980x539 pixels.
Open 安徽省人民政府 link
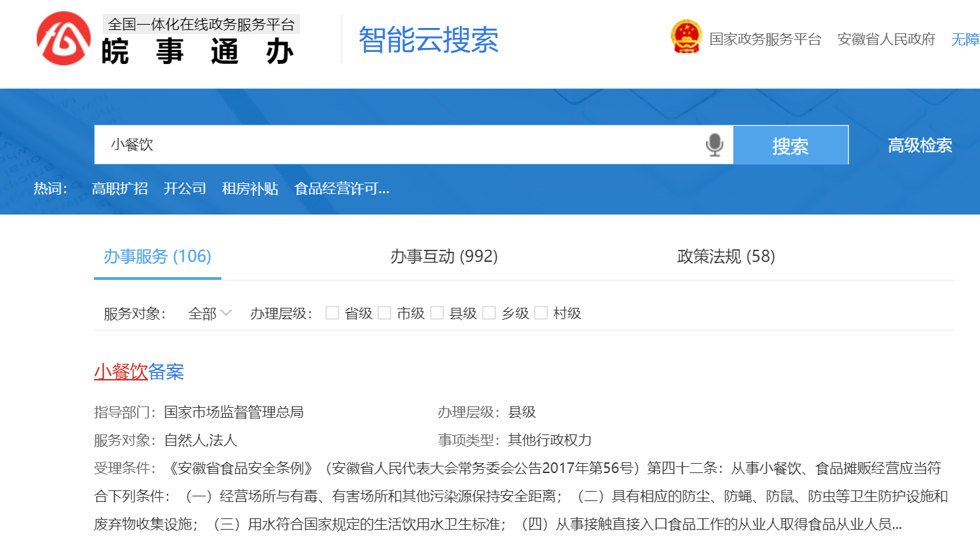point(886,39)
